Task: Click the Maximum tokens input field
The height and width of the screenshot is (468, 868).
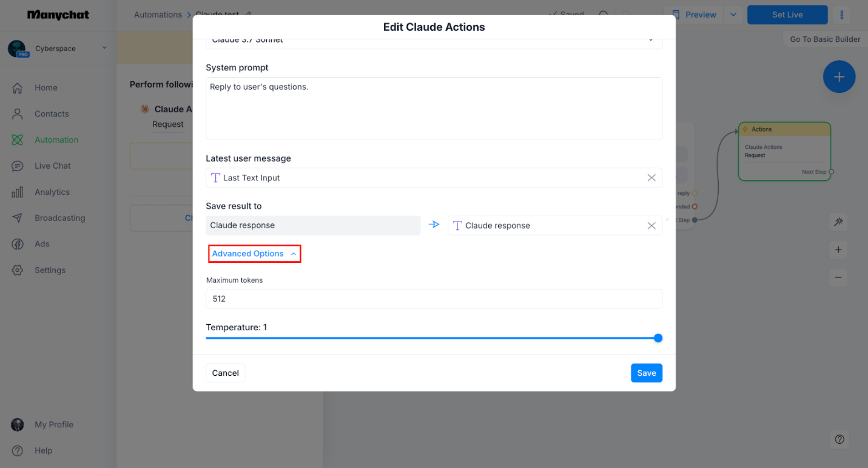Action: pos(434,299)
